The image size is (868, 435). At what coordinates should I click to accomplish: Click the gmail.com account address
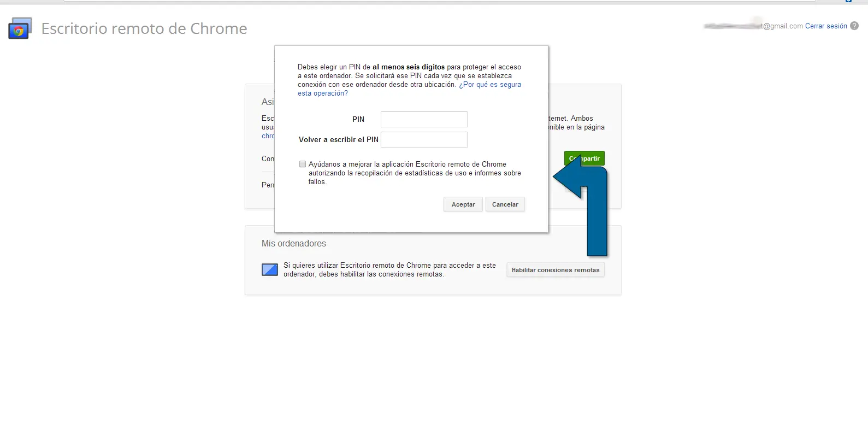pyautogui.click(x=754, y=26)
